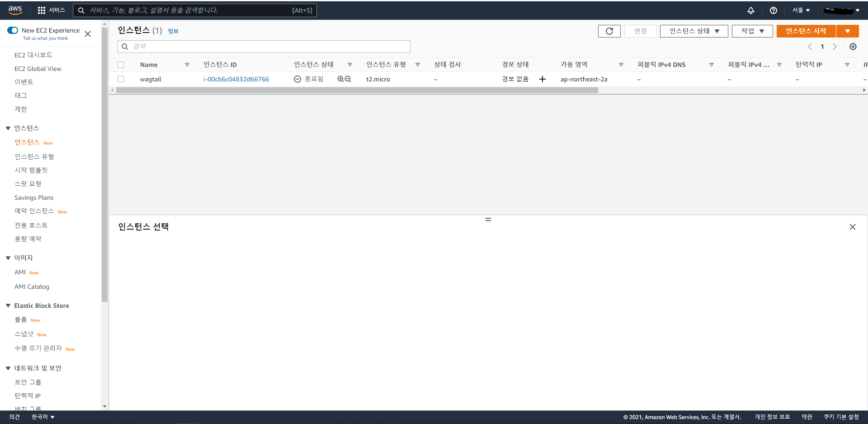Click the 의견 feedback link

[14, 417]
